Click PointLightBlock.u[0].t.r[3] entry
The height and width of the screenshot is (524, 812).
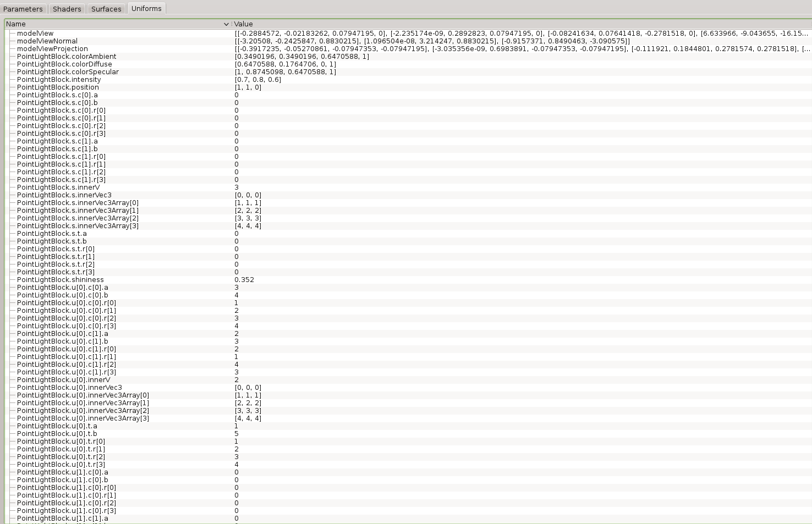click(408, 465)
